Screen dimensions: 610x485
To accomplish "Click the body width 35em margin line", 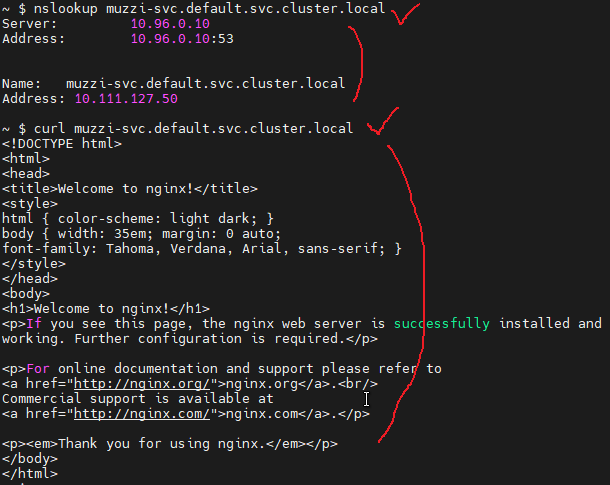I will pos(141,234).
